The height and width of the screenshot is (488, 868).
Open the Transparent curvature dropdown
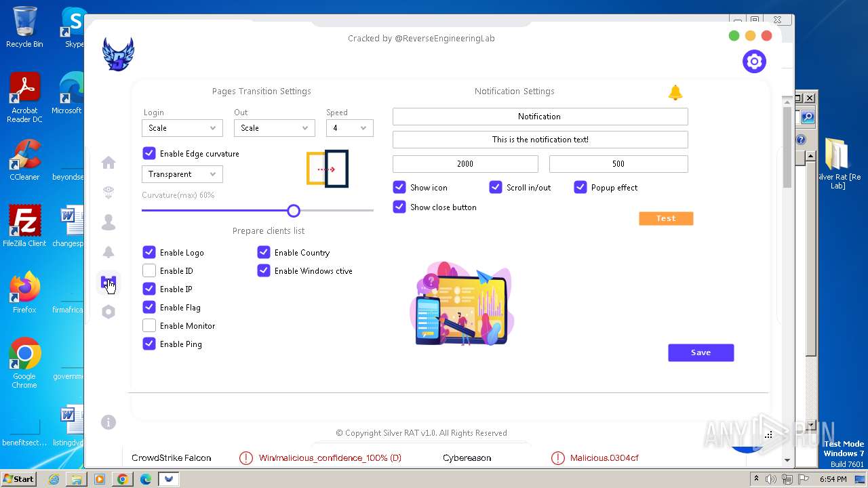click(x=182, y=174)
